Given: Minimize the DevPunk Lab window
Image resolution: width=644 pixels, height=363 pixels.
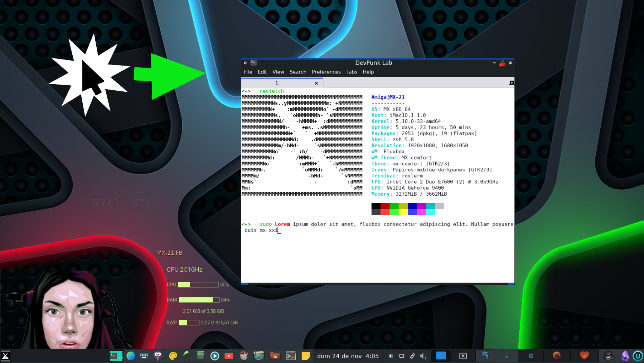Looking at the screenshot, I should [494, 63].
